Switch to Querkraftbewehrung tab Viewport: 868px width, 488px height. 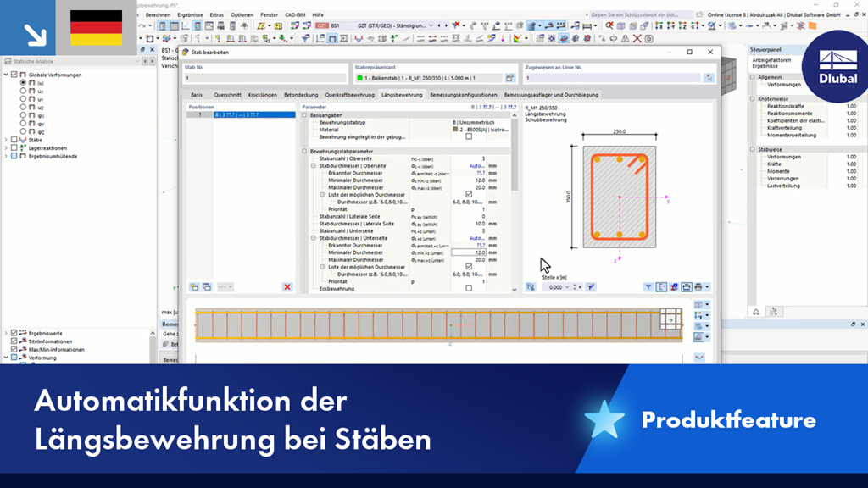click(350, 95)
